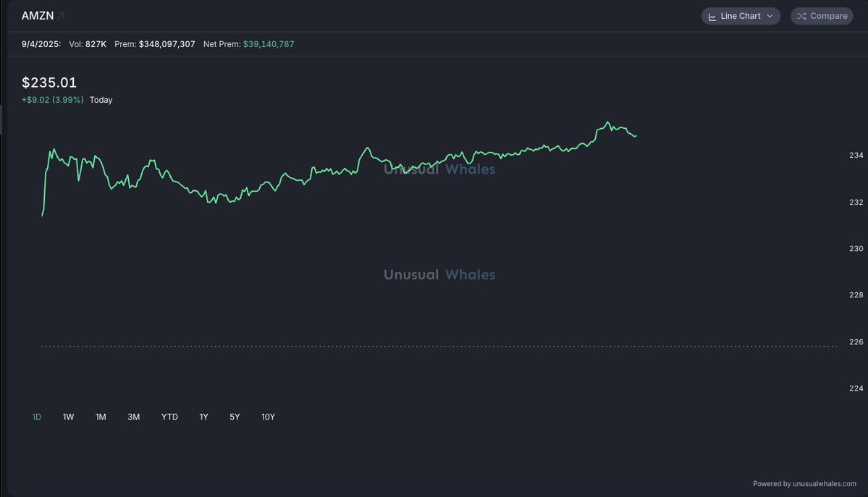
Task: Click the 232 y-axis price label
Action: tap(856, 203)
